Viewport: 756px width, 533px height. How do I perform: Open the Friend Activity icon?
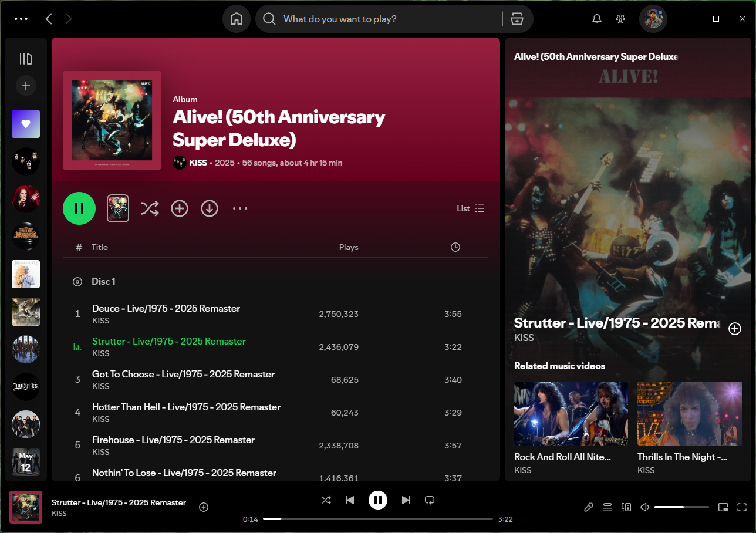[620, 19]
